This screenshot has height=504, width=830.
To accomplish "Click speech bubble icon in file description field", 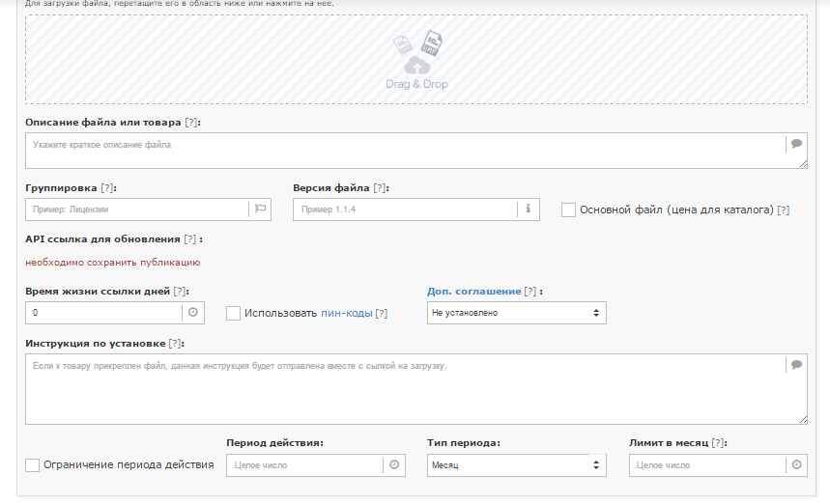I will [796, 144].
